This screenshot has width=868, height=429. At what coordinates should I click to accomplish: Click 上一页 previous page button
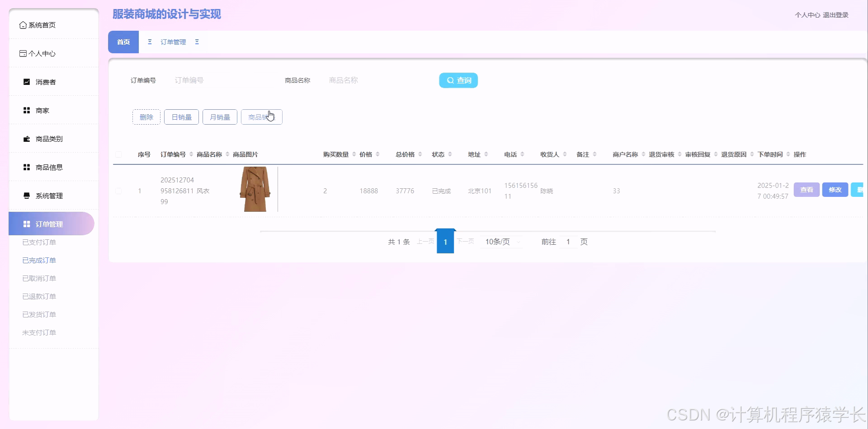(425, 242)
